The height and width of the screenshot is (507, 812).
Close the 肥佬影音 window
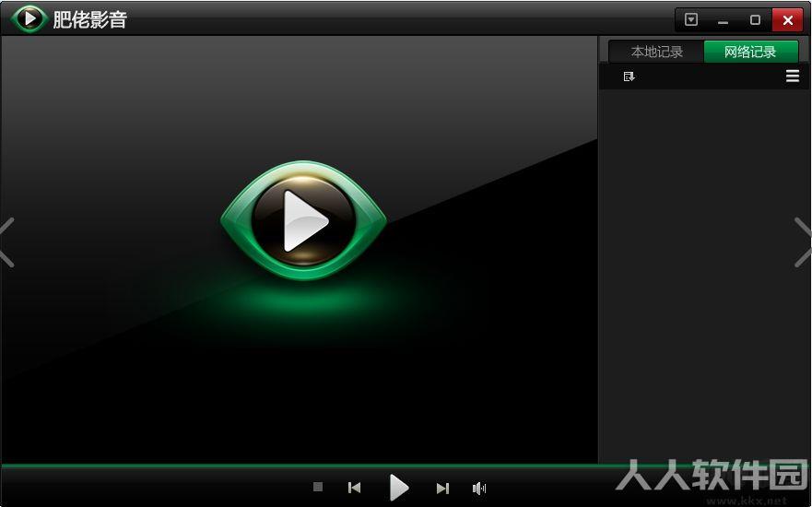(x=788, y=20)
